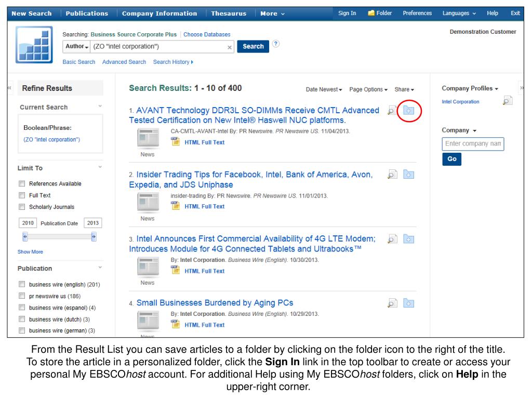
Task: Clear the search box with the X icon
Action: [230, 47]
